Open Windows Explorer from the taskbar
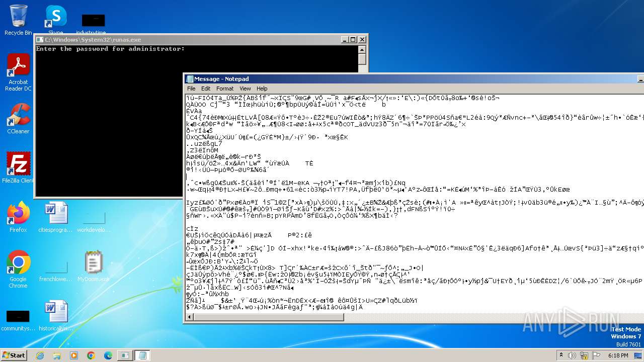This screenshot has width=644, height=362. pyautogui.click(x=57, y=355)
